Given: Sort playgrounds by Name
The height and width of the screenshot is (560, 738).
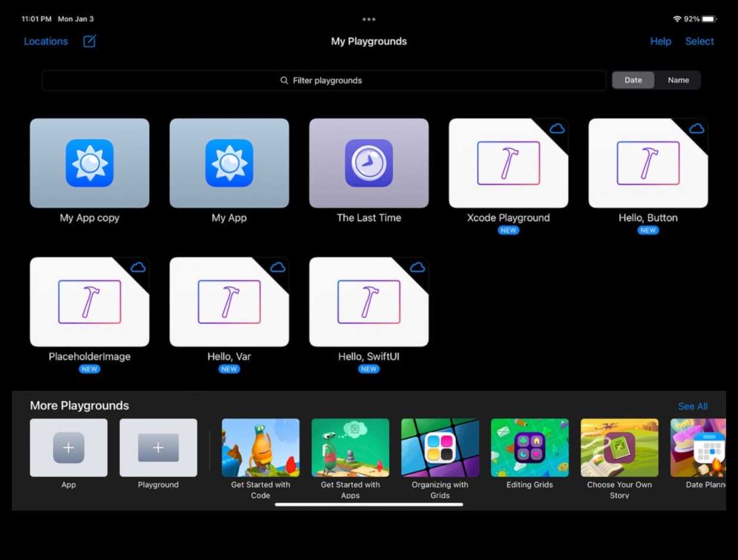Looking at the screenshot, I should point(678,80).
